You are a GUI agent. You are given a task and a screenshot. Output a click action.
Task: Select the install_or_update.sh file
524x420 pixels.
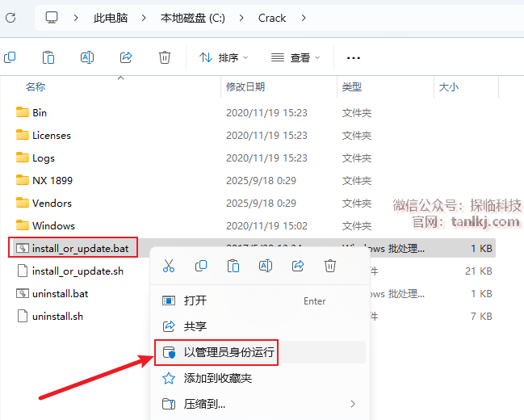pyautogui.click(x=78, y=271)
